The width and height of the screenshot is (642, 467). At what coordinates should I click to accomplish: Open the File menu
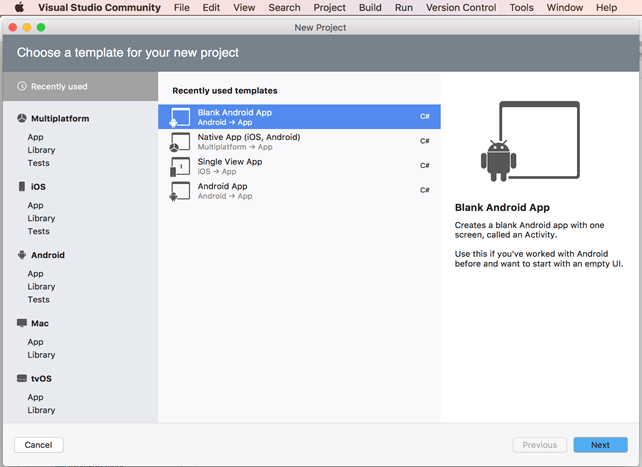tap(182, 7)
